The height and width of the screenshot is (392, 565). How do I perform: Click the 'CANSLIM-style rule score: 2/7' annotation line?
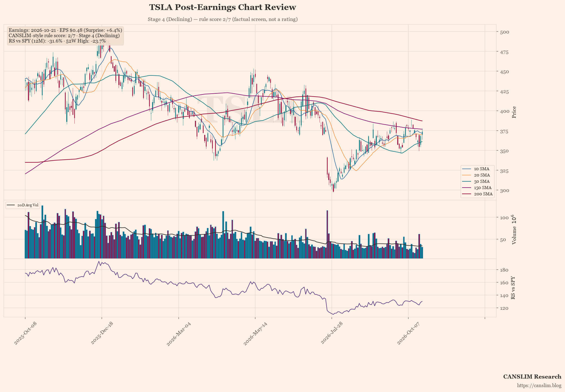64,36
